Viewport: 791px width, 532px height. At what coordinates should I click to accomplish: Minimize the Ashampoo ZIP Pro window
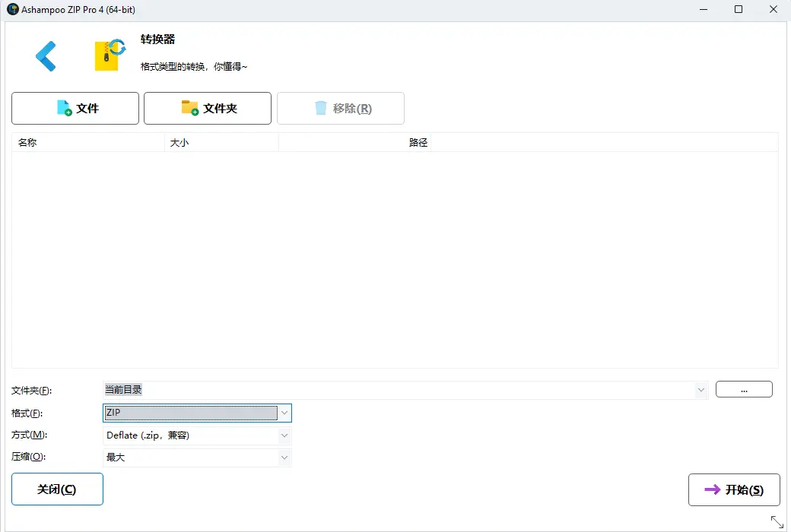(704, 10)
